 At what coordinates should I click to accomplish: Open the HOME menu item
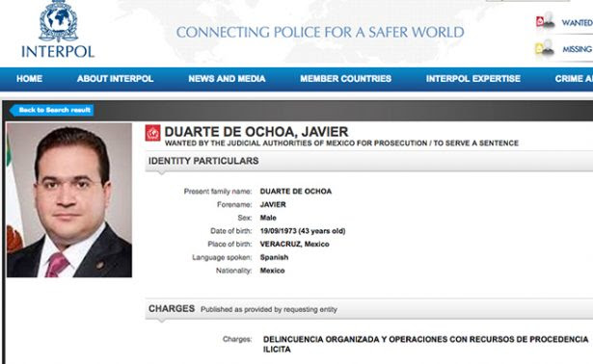(29, 79)
